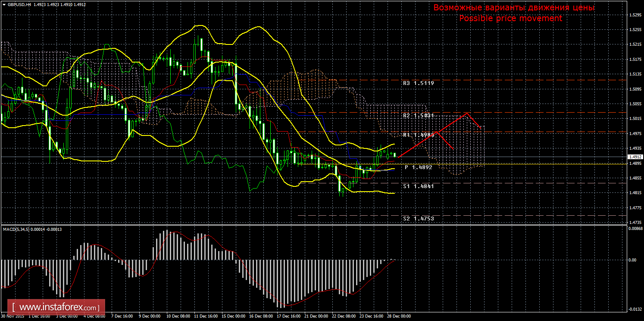Image resolution: width=644 pixels, height=321 pixels.
Task: Click the 10 Dec 08:00 time label
Action: tap(178, 316)
